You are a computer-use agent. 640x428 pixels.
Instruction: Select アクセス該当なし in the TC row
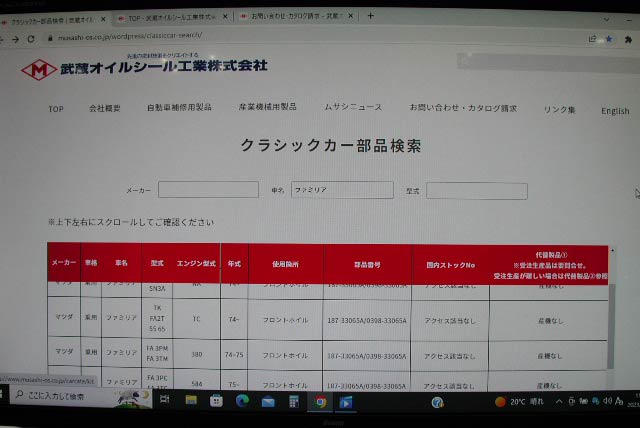(x=450, y=321)
